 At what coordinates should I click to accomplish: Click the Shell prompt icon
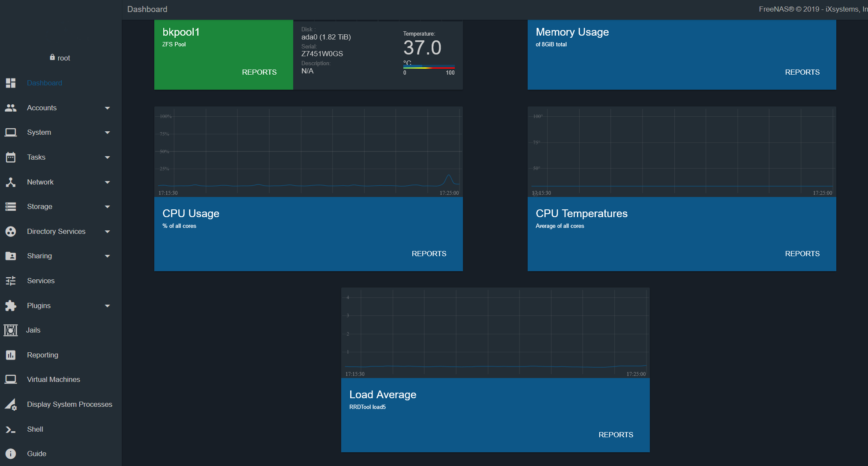[11, 429]
